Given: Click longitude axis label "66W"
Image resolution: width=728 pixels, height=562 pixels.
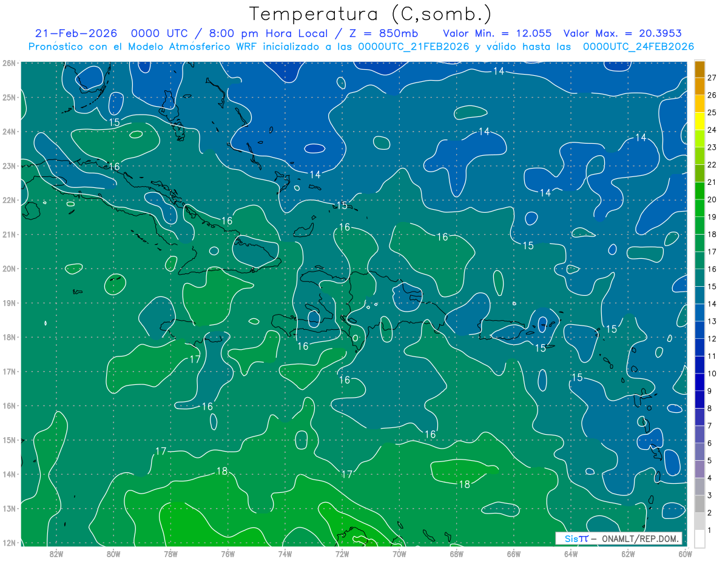Looking at the screenshot, I should pyautogui.click(x=513, y=554).
